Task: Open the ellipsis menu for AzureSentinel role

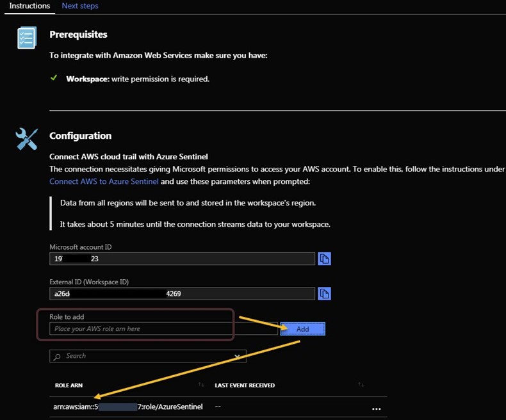Action: [376, 408]
